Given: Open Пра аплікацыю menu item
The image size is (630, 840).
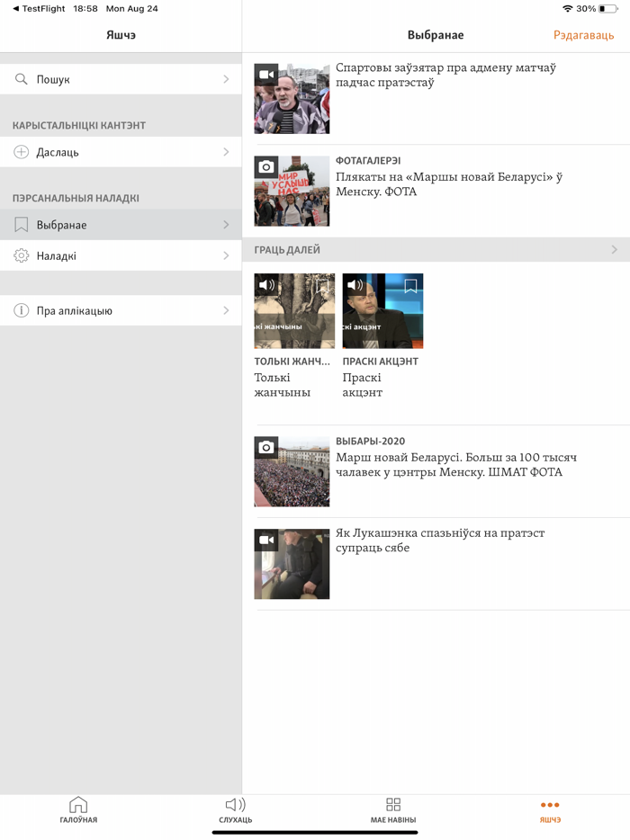Looking at the screenshot, I should [x=121, y=310].
